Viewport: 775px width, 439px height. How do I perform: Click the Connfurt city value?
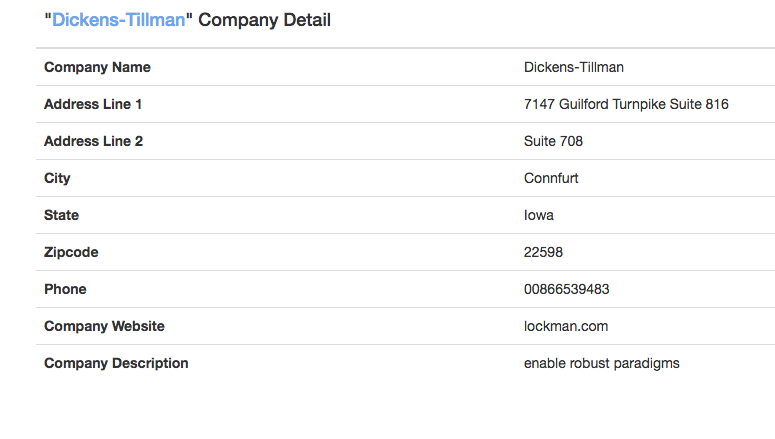551,178
